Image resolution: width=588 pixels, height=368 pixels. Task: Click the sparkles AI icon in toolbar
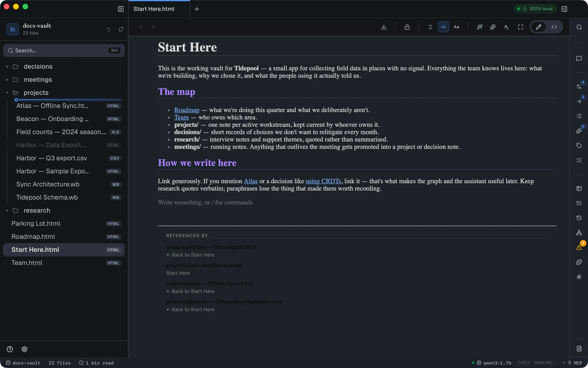pyautogui.click(x=493, y=27)
